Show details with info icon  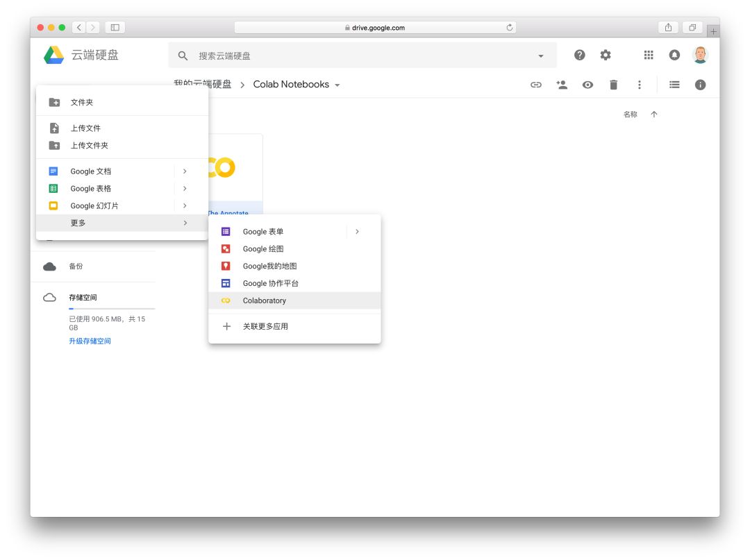[x=700, y=85]
